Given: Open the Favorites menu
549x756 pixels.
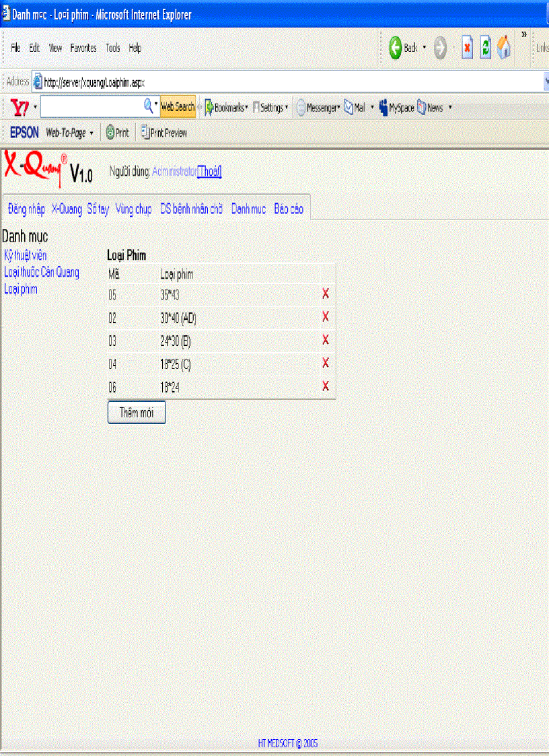Looking at the screenshot, I should pyautogui.click(x=83, y=48).
